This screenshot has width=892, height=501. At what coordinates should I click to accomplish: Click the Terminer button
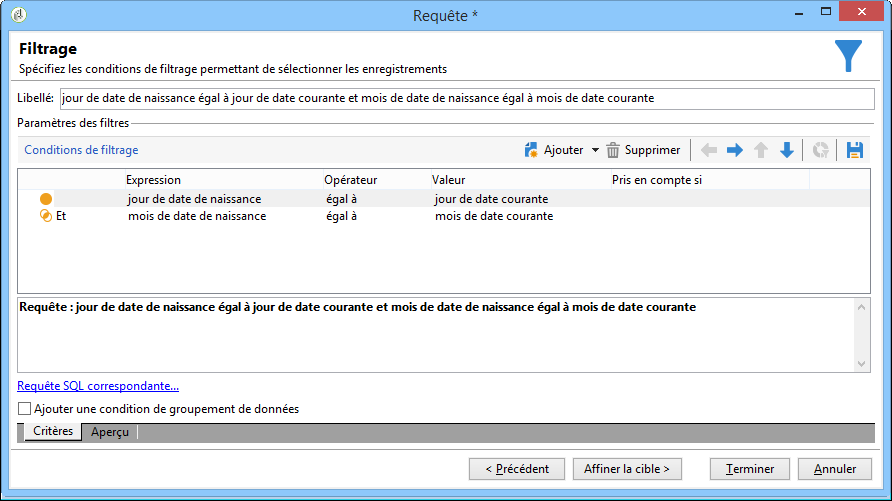point(750,469)
